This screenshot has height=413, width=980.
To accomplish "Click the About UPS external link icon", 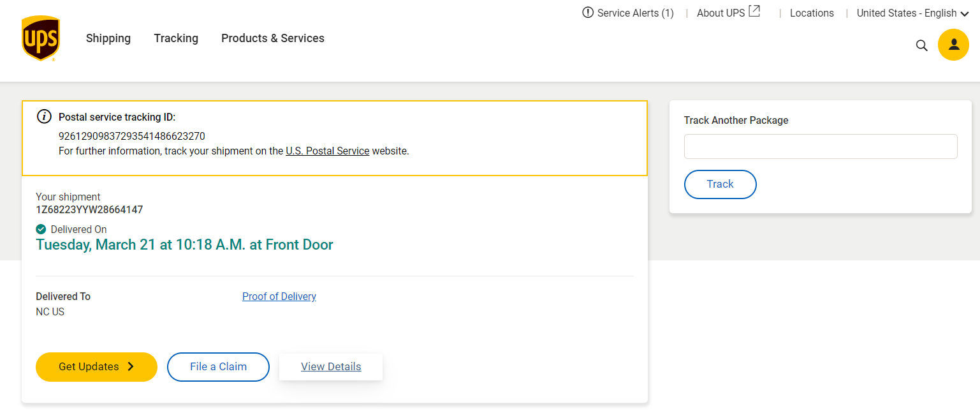I will 754,11.
